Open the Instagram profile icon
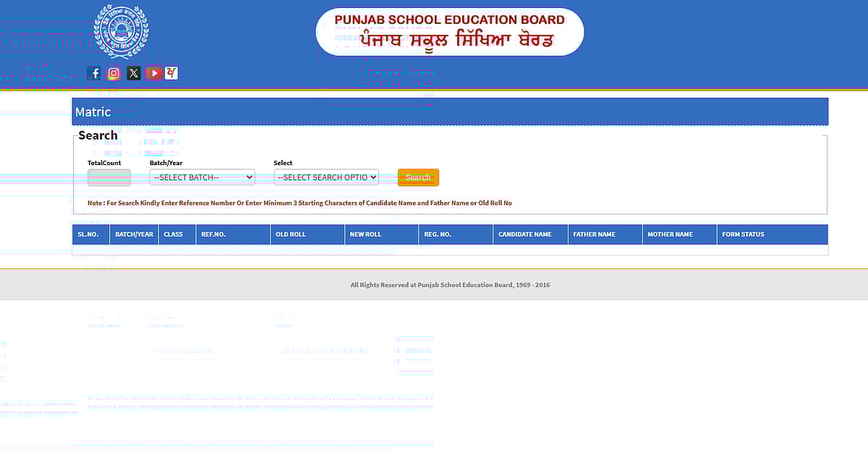Screen dimensions: 868x451 point(114,73)
